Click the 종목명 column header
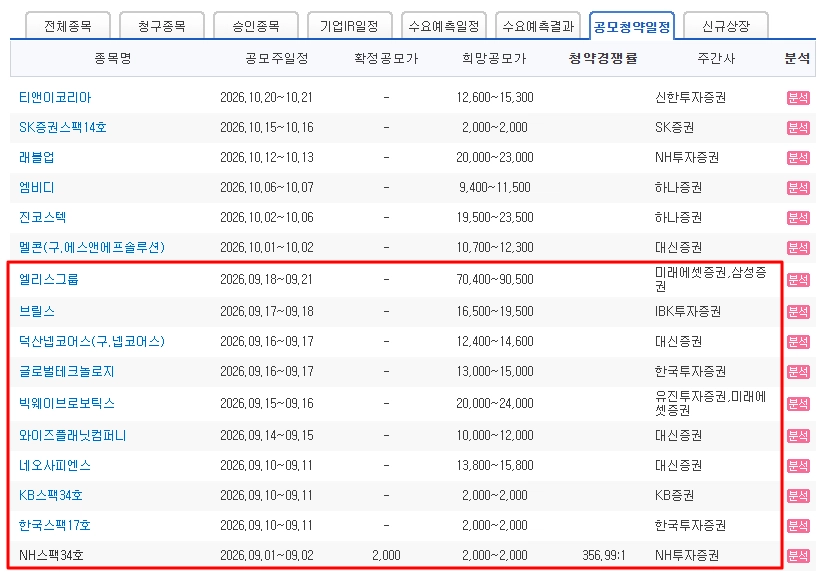Viewport: 818px width, 572px height. 113,58
